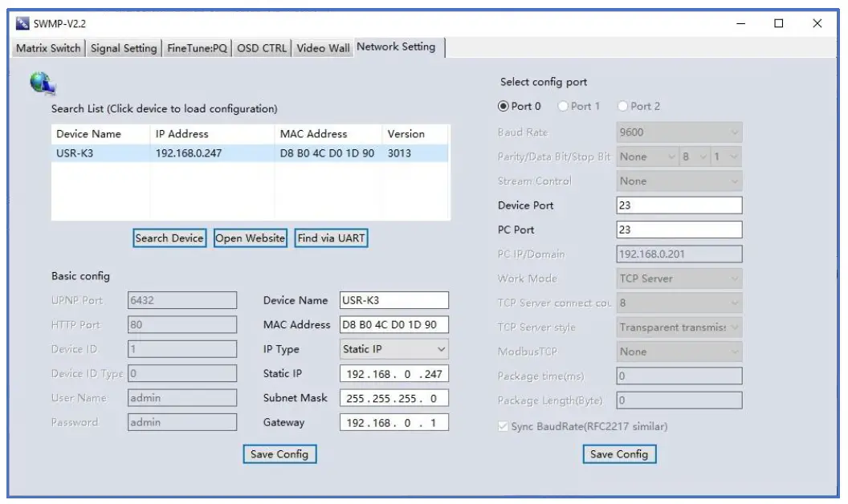The image size is (848, 504).
Task: Maximize the SWMP window
Action: [x=779, y=23]
